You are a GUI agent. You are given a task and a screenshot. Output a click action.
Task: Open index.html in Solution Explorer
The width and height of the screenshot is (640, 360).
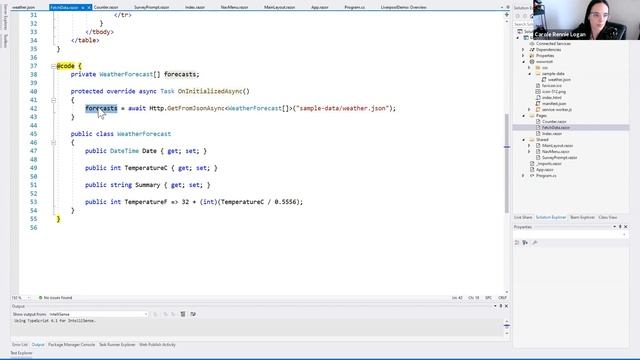[551, 98]
